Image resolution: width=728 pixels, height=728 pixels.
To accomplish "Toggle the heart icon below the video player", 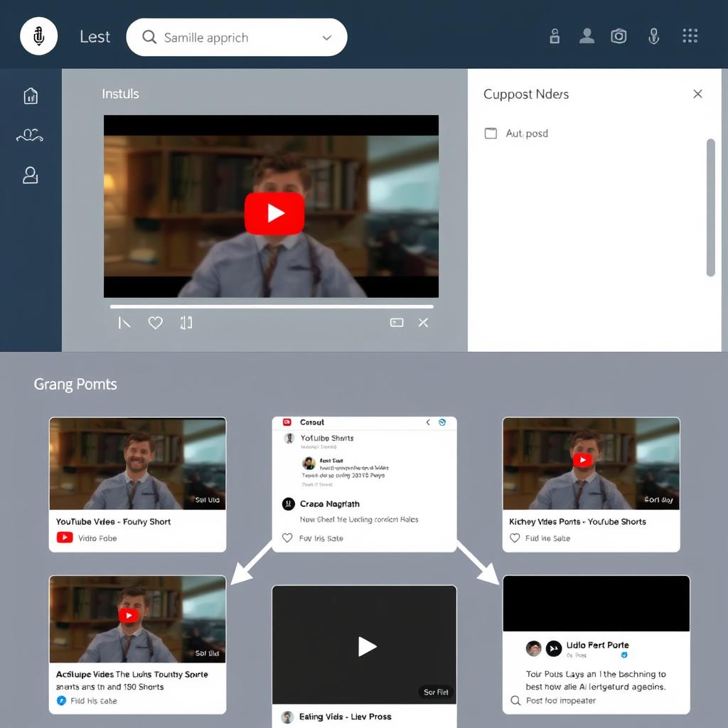I will pyautogui.click(x=155, y=322).
